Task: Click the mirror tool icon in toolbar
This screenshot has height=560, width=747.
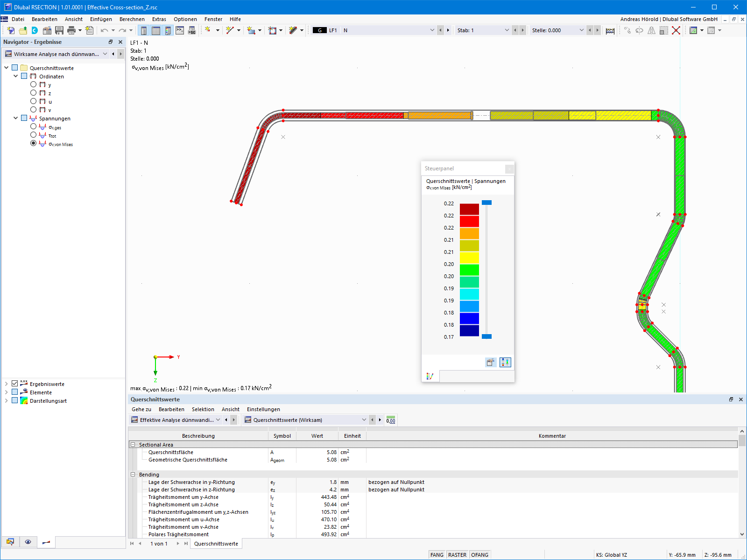Action: [651, 30]
